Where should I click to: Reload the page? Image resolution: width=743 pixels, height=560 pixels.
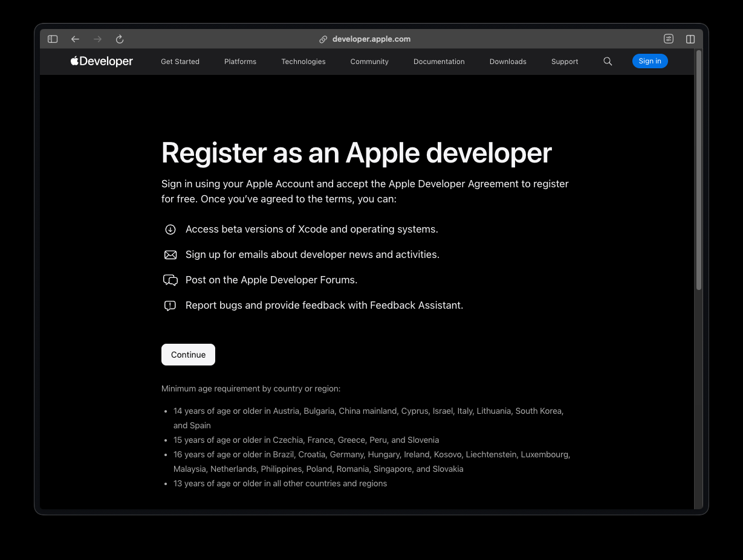120,39
